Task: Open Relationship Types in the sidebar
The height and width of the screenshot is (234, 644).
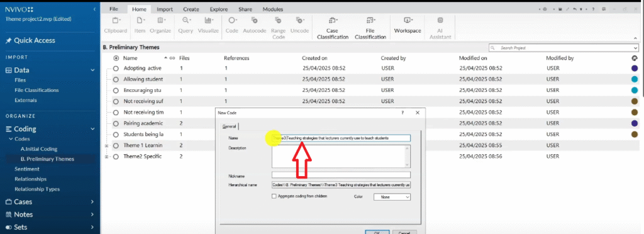Action: pyautogui.click(x=37, y=189)
